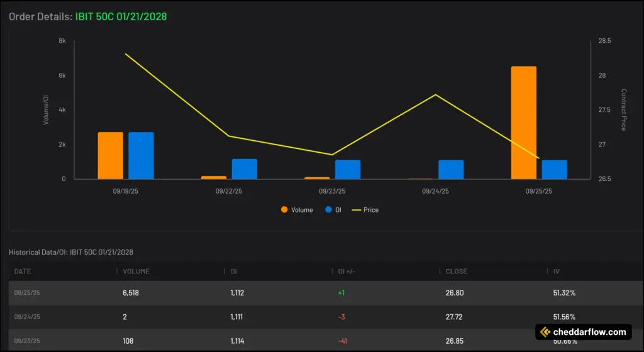Click the close price 26.85
Screen dimensions: 644x352
click(455, 341)
